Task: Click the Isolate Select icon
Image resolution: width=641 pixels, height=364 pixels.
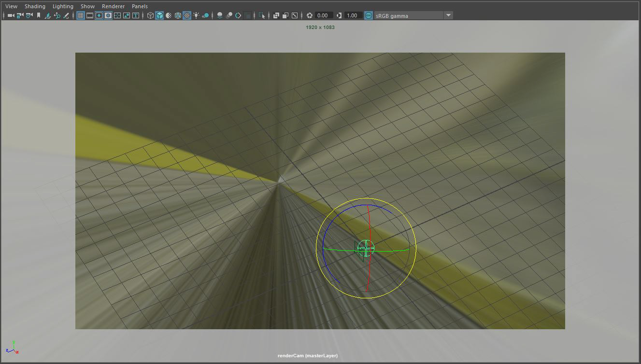Action: [262, 15]
